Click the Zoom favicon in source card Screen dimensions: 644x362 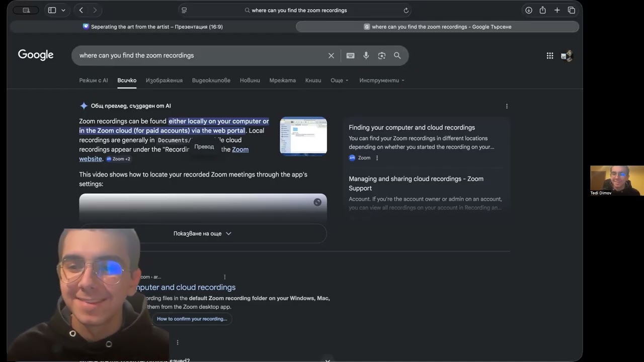pyautogui.click(x=352, y=158)
